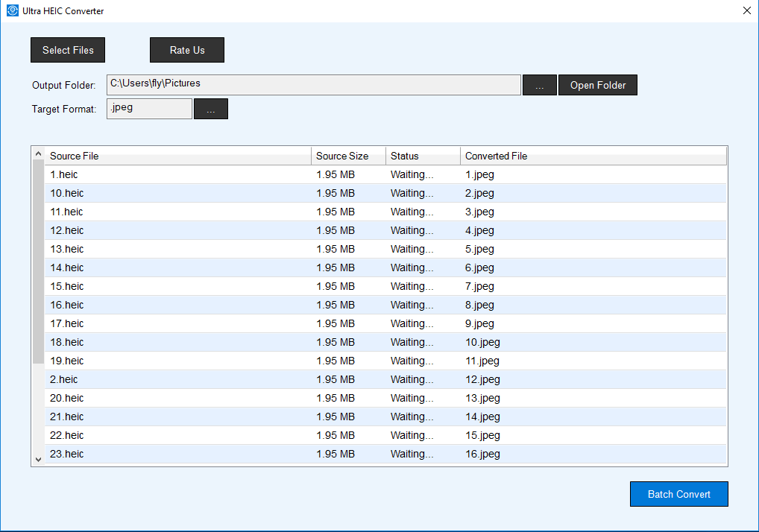Select the 11.heic source file
This screenshot has width=759, height=532.
pyautogui.click(x=66, y=212)
